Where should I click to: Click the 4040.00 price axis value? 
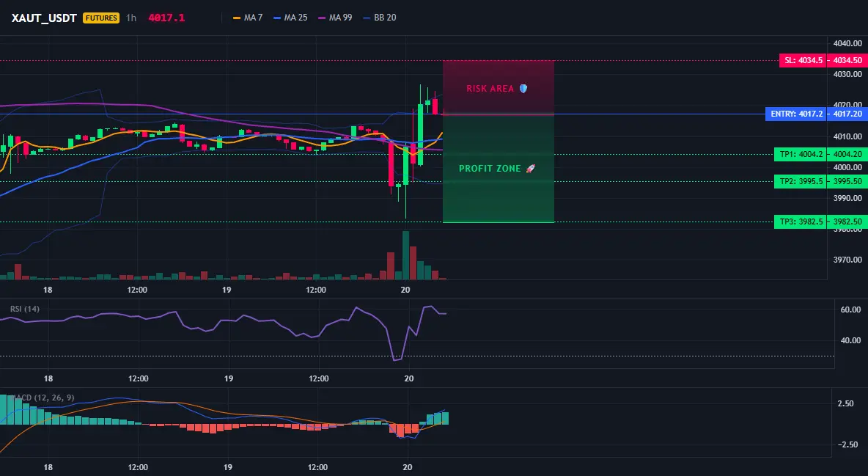pos(847,44)
